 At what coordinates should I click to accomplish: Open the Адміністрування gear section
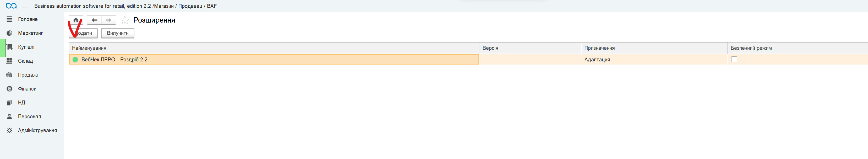click(37, 131)
